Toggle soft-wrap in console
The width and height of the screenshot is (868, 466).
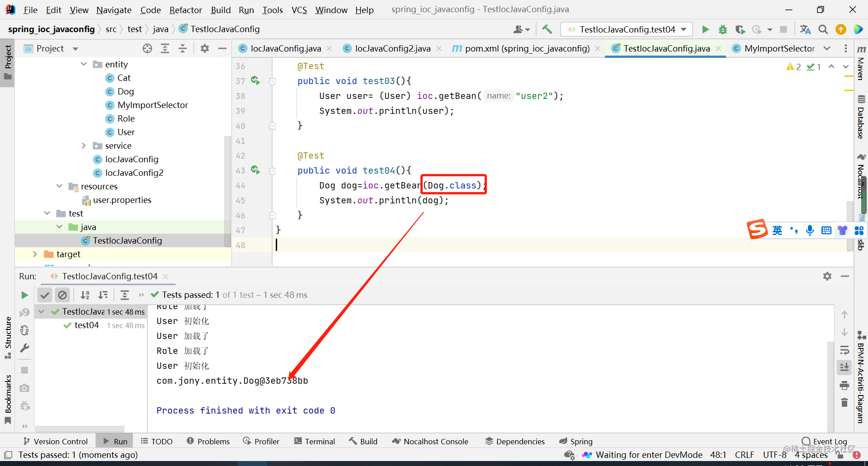coord(844,350)
